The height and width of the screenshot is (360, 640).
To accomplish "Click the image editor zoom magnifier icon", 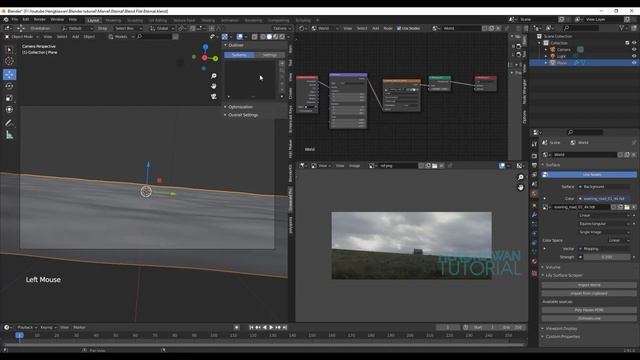I will pyautogui.click(x=520, y=177).
